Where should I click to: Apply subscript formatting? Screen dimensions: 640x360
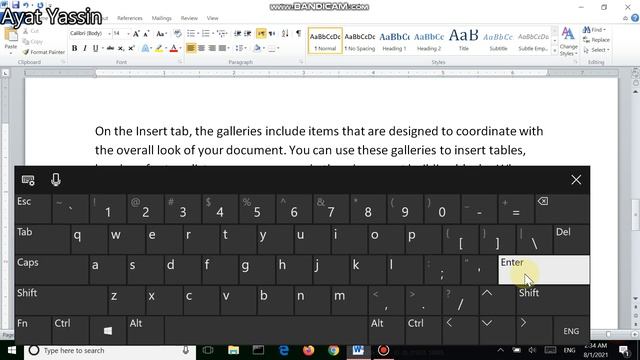(x=121, y=48)
